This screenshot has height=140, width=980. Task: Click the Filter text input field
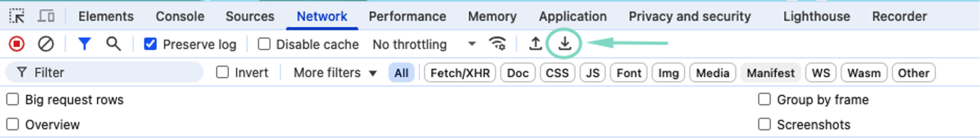tap(104, 72)
